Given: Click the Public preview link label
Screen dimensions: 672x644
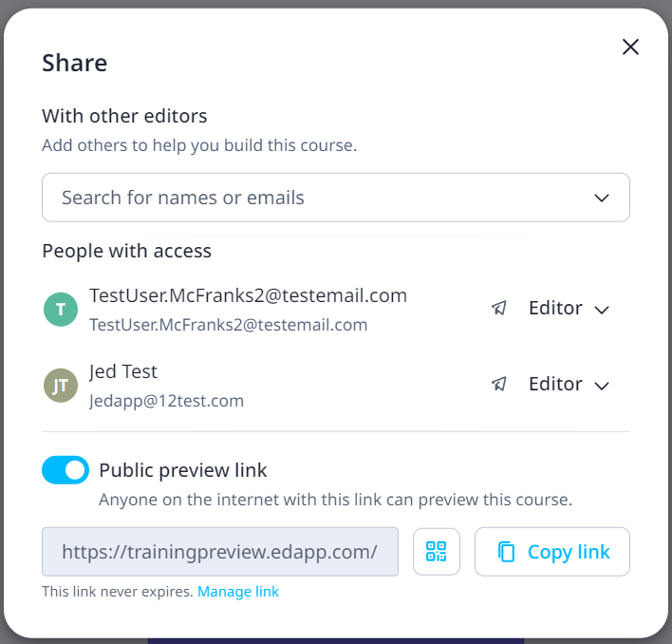Looking at the screenshot, I should click(x=183, y=469).
